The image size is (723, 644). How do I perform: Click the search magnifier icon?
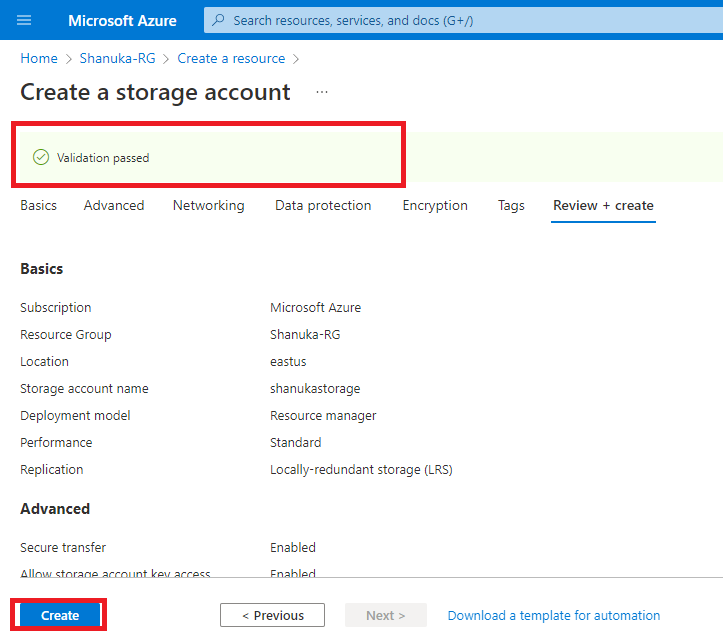coord(219,20)
